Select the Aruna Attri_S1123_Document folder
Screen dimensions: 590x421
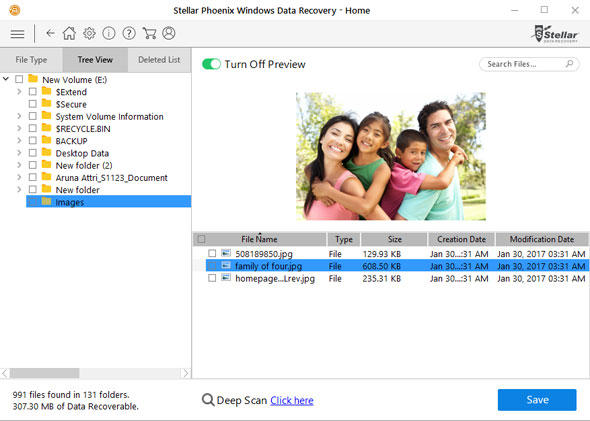[111, 178]
